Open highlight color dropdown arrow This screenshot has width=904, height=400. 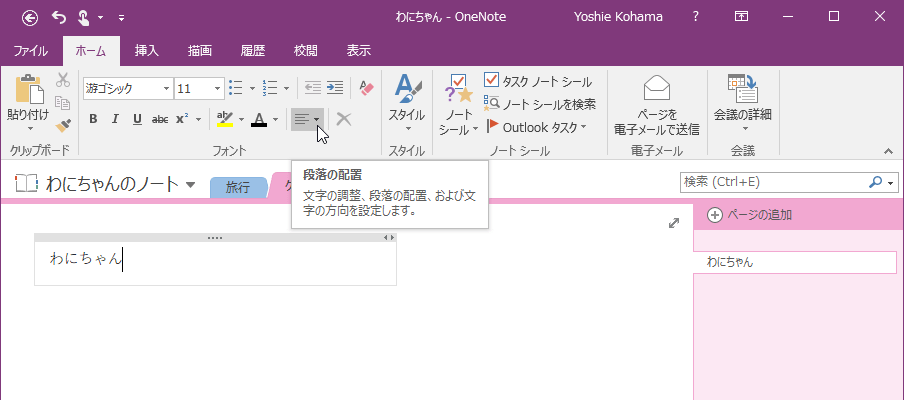point(241,119)
